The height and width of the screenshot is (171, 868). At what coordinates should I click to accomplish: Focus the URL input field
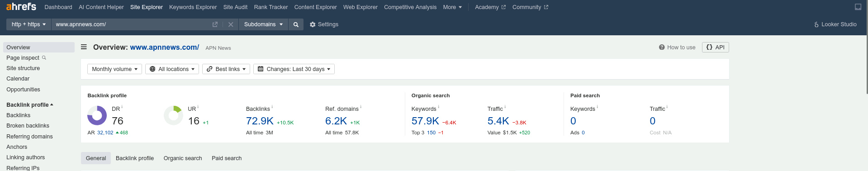point(131,24)
